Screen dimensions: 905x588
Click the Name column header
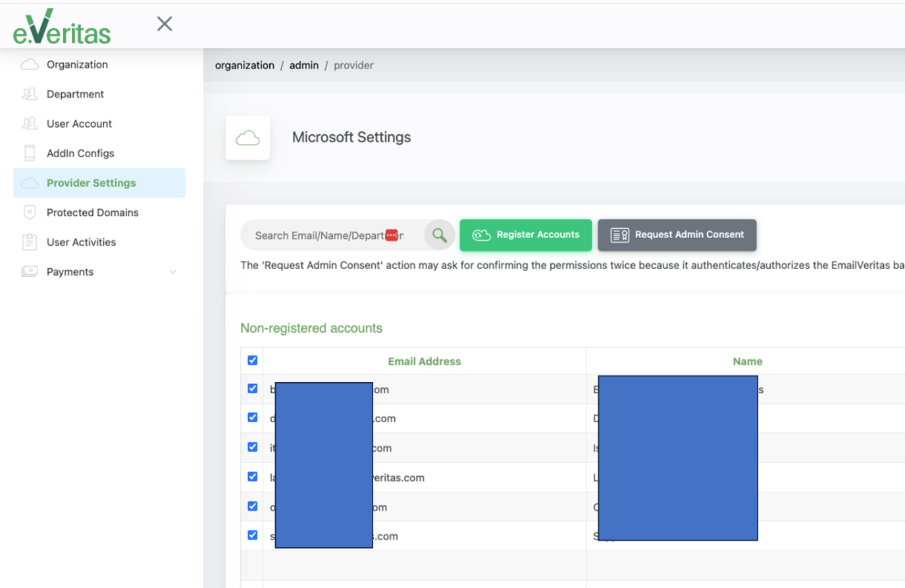pos(748,361)
